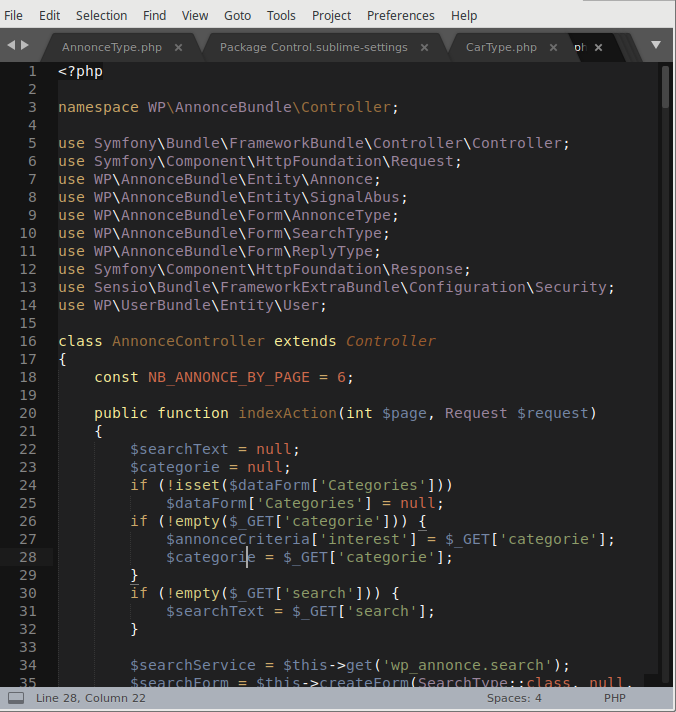Close the active truncated tab

[x=599, y=47]
